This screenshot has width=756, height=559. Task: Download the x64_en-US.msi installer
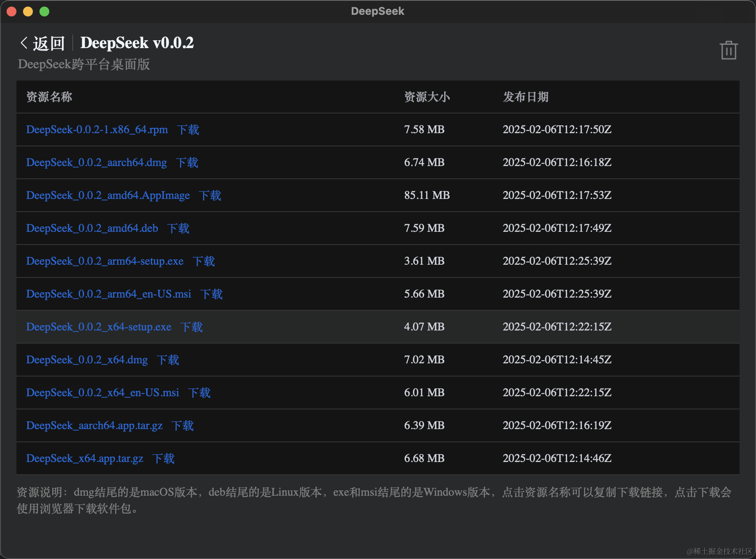pyautogui.click(x=200, y=393)
